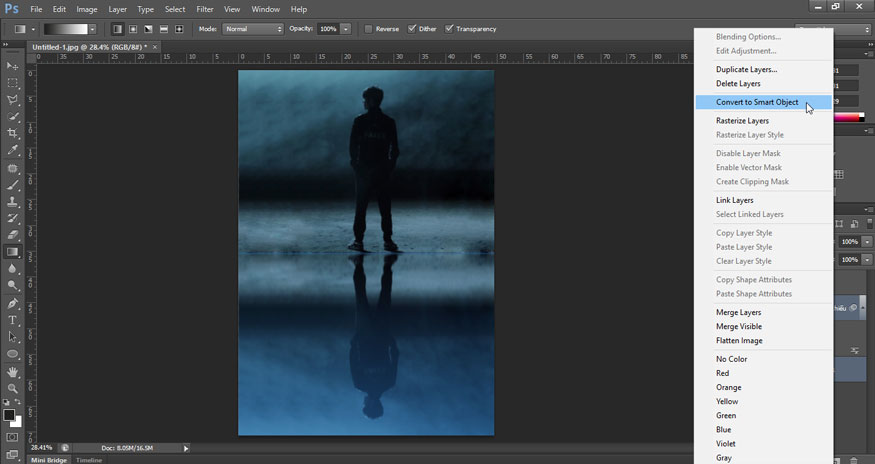Select the Polygonal Lasso tool

point(12,99)
